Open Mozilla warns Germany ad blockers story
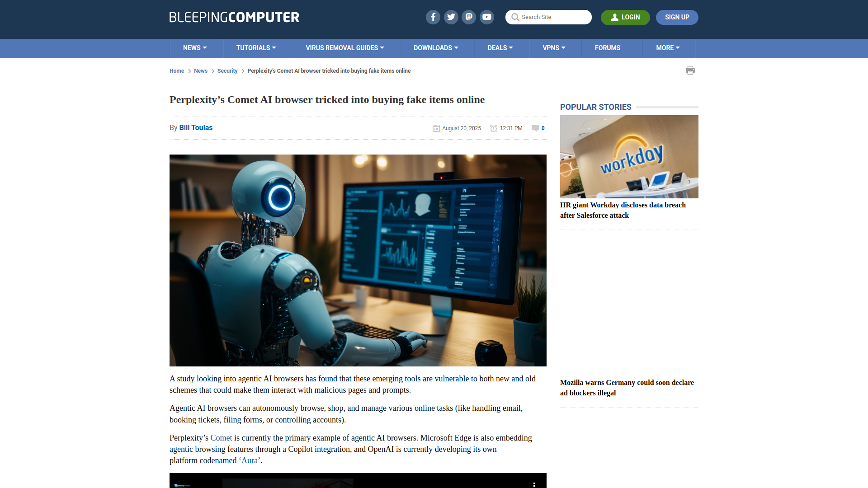Viewport: 868px width, 488px height. coord(627,388)
